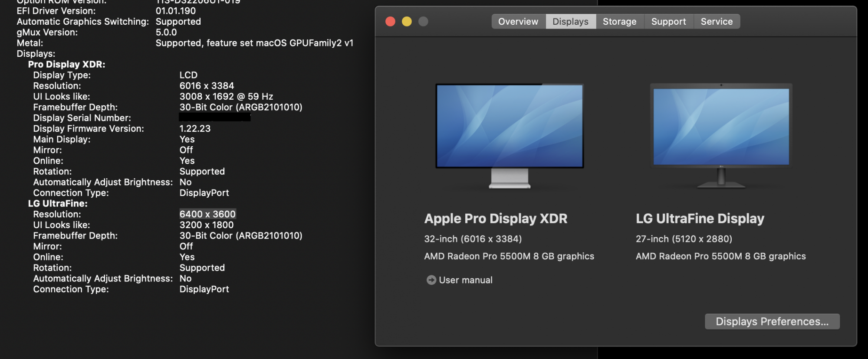Click the User manual arrow icon
The height and width of the screenshot is (359, 868).
coord(431,280)
